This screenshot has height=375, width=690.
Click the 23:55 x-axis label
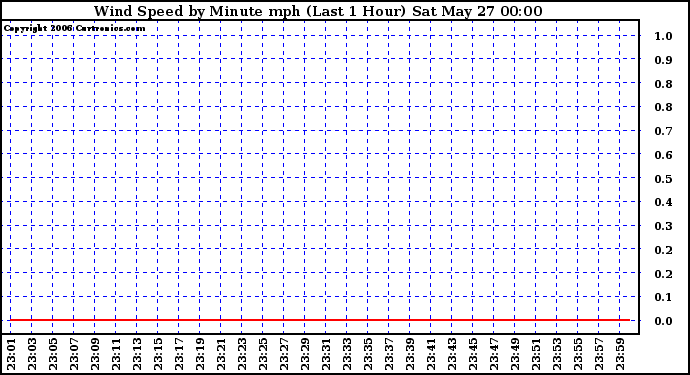578,354
